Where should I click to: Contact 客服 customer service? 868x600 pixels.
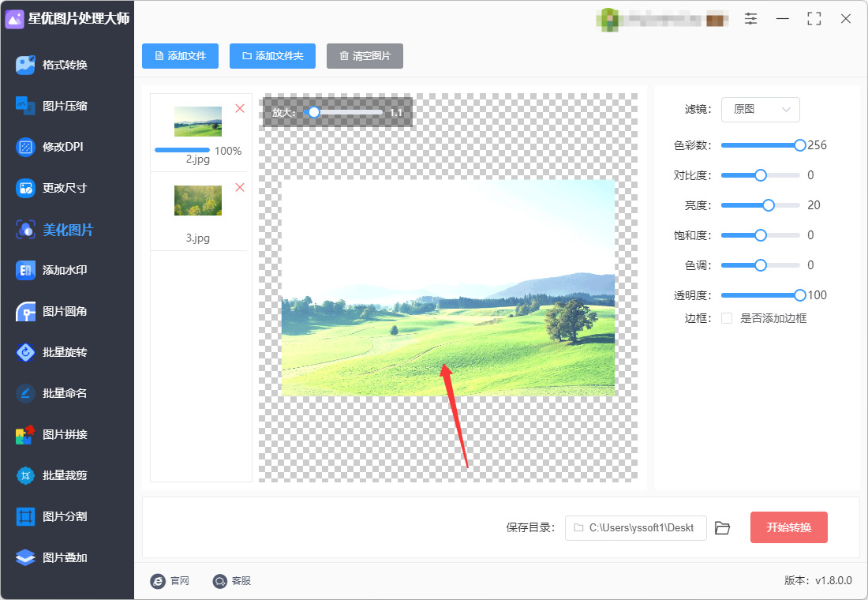(232, 580)
